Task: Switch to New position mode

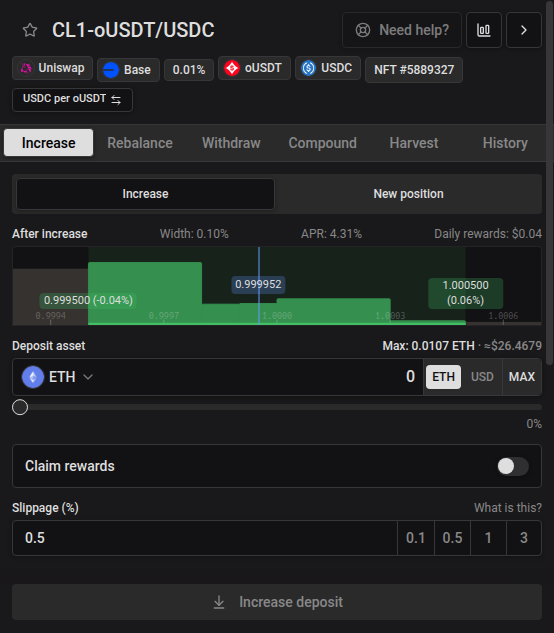Action: click(x=408, y=194)
